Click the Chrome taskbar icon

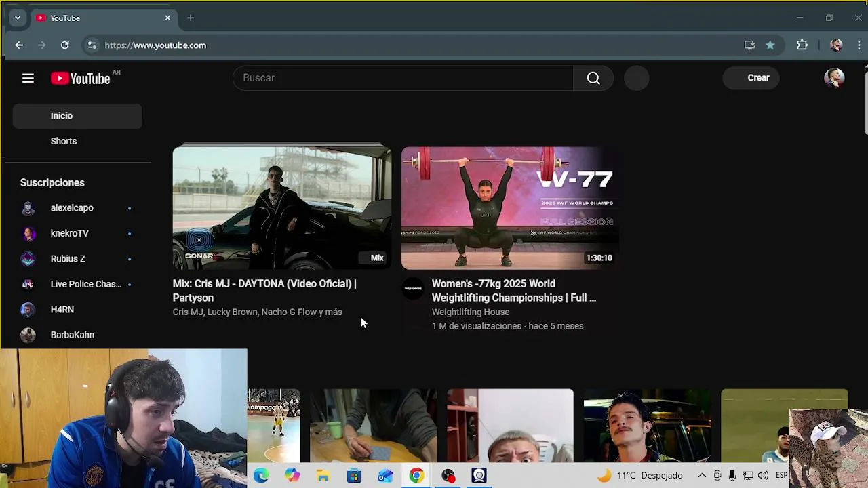click(416, 476)
